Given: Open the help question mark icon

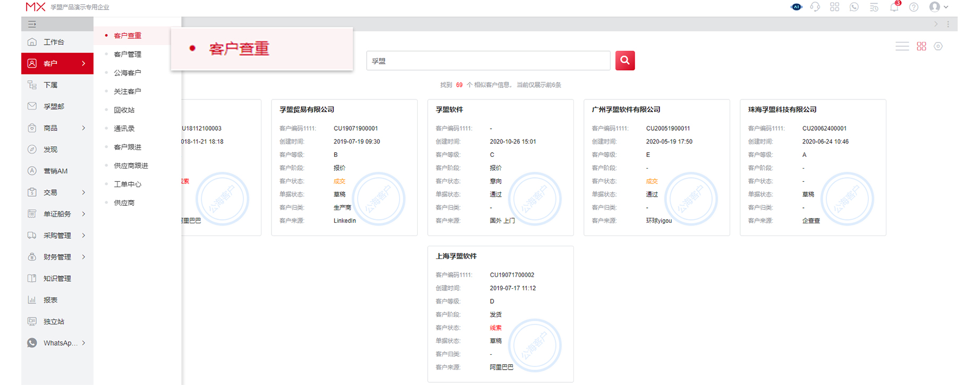Looking at the screenshot, I should click(914, 7).
